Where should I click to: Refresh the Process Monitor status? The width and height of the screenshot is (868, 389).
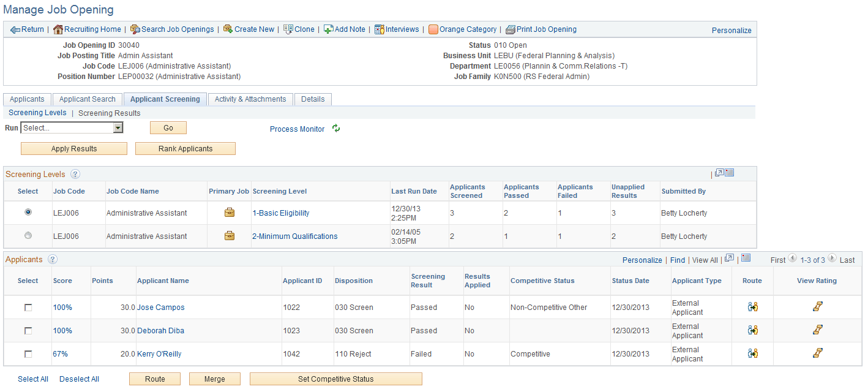336,129
